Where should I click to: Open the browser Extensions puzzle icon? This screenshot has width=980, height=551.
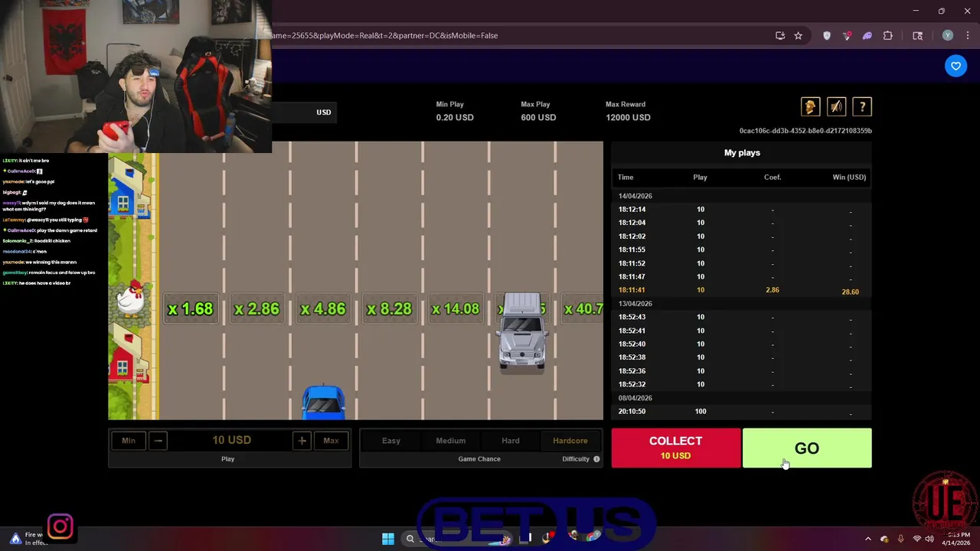click(x=888, y=35)
